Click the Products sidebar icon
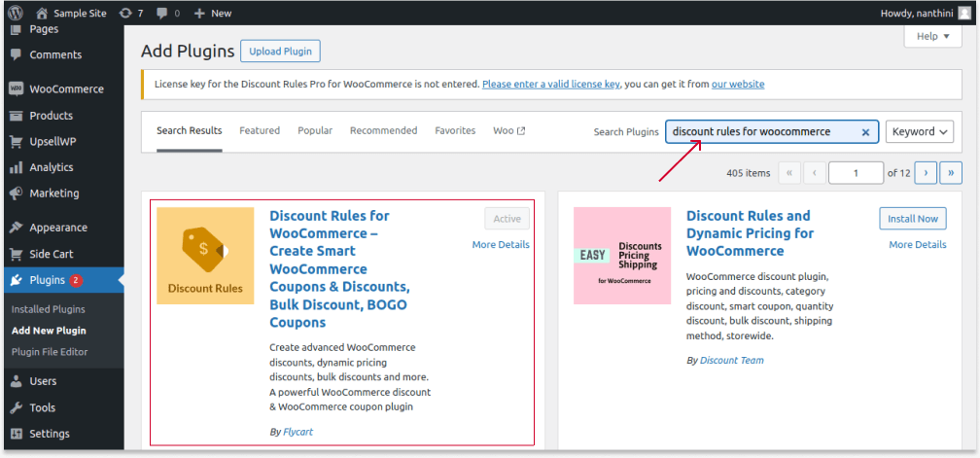Viewport: 980px width, 458px height. pyautogui.click(x=17, y=116)
